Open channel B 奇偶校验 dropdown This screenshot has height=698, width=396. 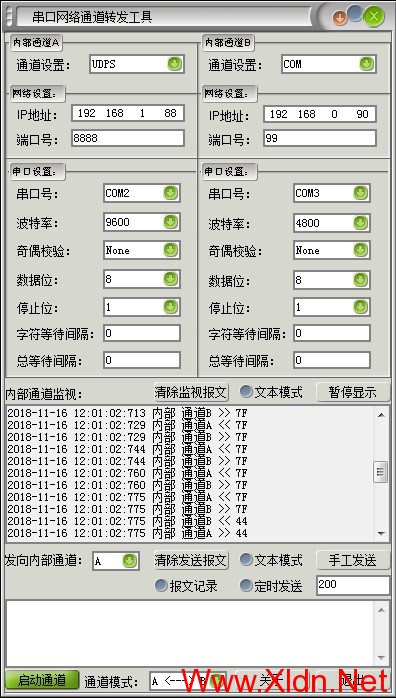pyautogui.click(x=331, y=250)
